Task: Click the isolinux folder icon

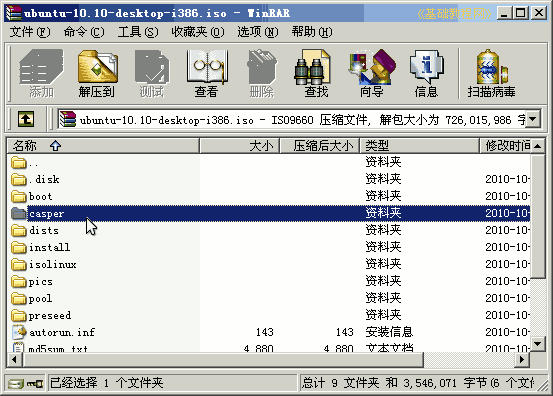Action: (19, 264)
